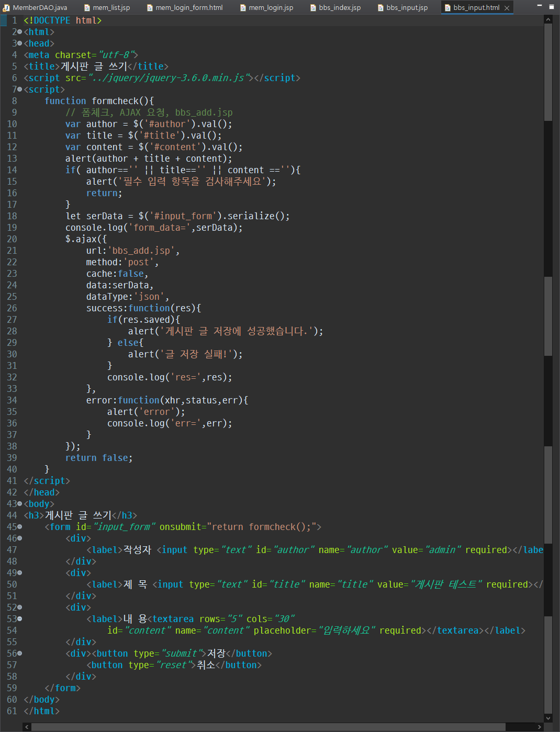Click the 'json' dataType string
This screenshot has width=560, height=732.
149,297
